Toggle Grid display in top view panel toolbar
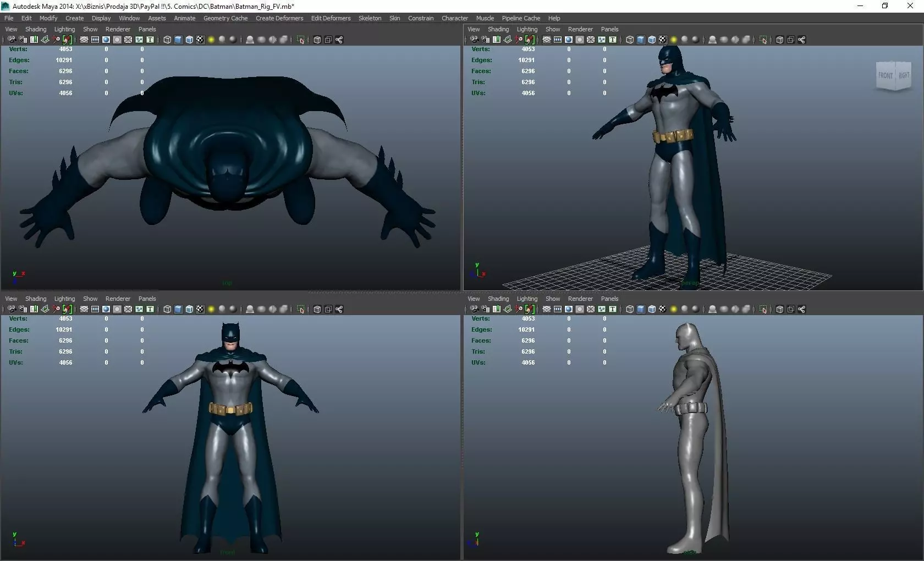 (x=84, y=40)
